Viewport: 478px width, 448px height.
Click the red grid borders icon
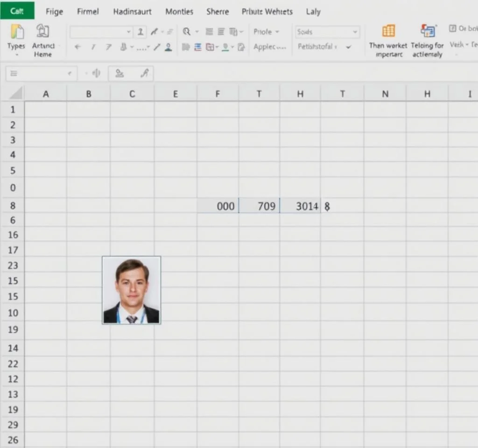[210, 47]
